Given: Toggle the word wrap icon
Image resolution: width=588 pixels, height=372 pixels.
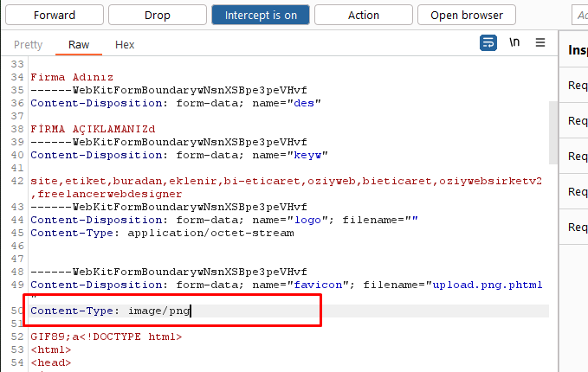Looking at the screenshot, I should pos(488,42).
